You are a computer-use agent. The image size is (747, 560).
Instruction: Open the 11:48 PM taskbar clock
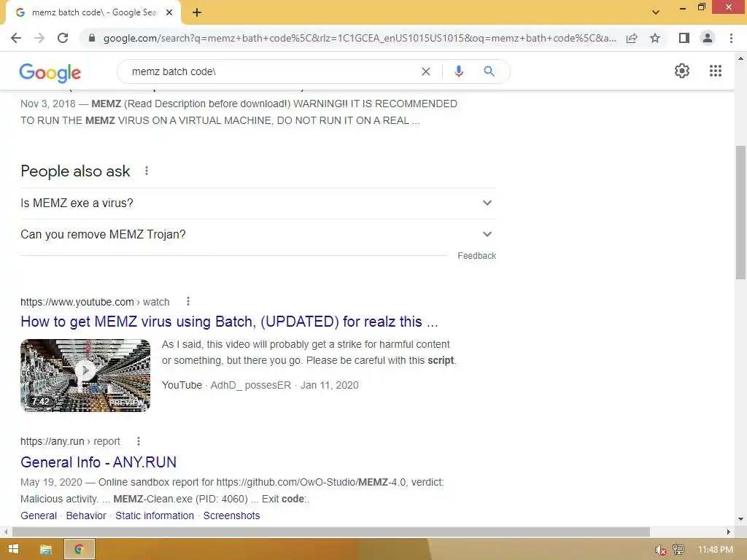tap(715, 550)
